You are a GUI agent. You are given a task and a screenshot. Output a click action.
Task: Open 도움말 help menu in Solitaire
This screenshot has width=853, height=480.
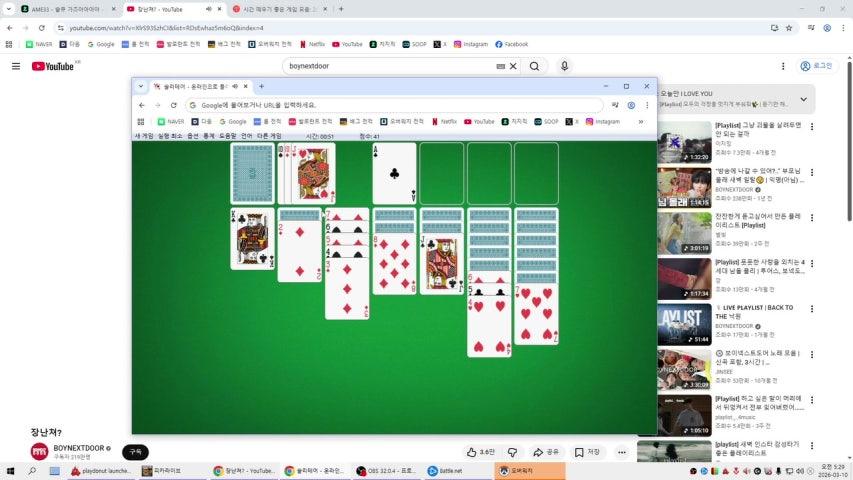227,136
